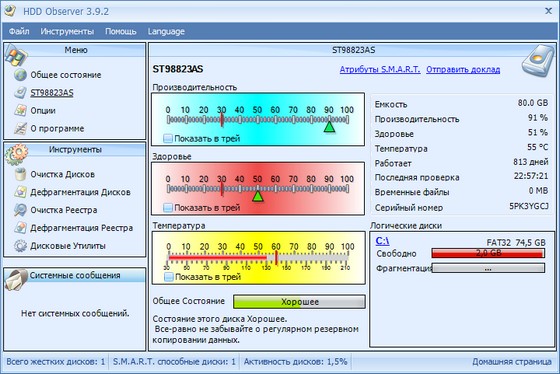Check Показать в трей under Температура
Screen dimensions: 560x374
coord(169,277)
